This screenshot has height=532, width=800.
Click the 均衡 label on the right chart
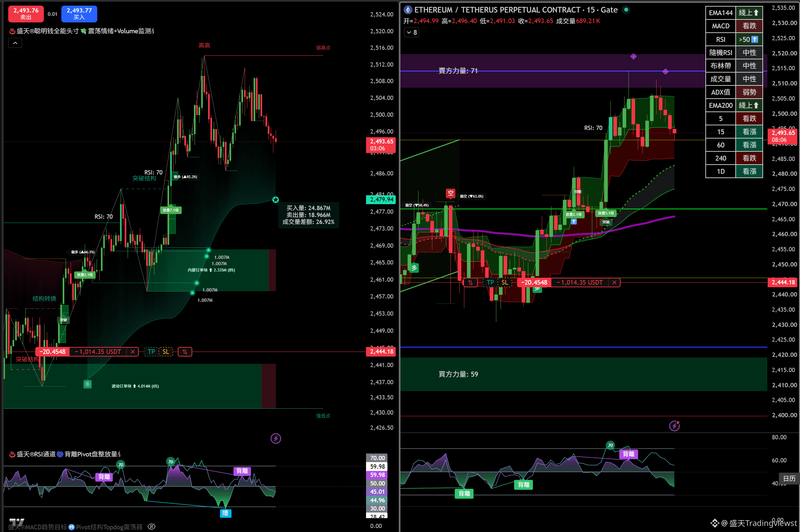point(578,192)
